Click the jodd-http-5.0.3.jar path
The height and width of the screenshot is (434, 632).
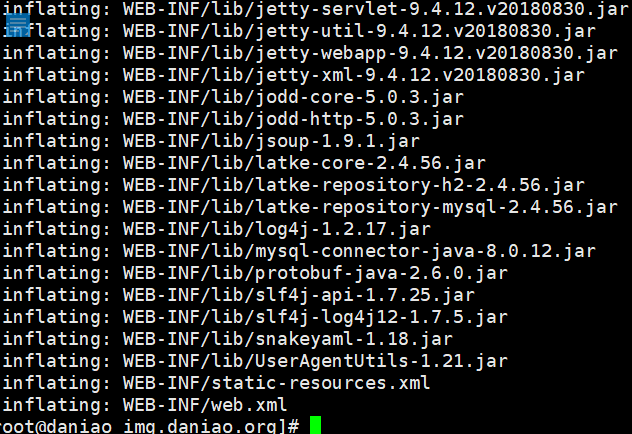[293, 119]
